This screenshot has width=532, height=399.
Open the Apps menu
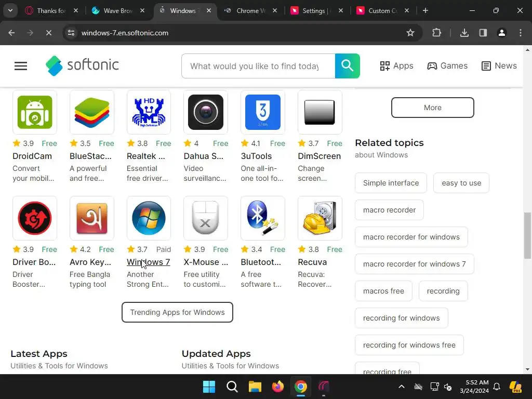396,66
